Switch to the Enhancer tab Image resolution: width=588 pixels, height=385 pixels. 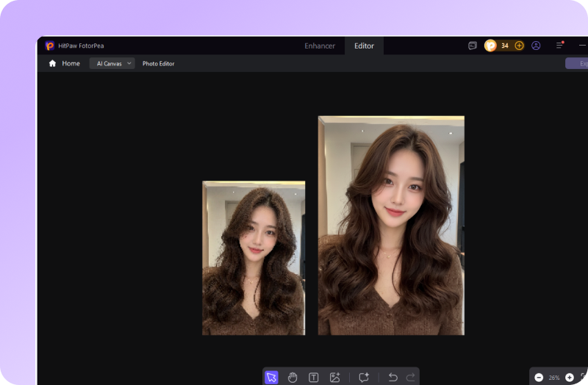(320, 46)
